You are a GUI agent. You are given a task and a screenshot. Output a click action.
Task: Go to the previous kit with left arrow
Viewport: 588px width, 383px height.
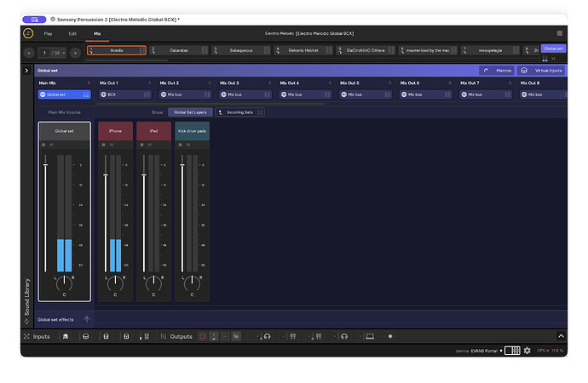29,53
